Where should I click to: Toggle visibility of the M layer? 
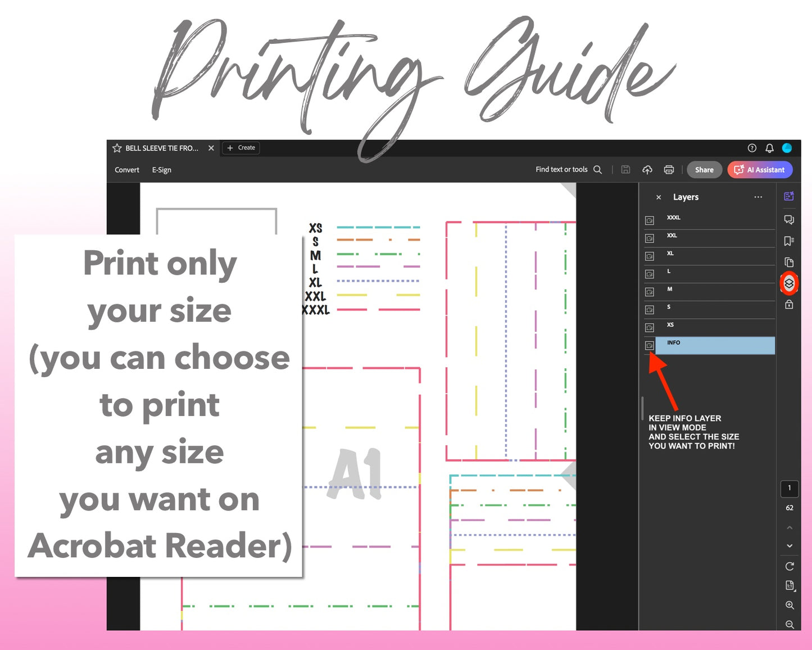650,292
